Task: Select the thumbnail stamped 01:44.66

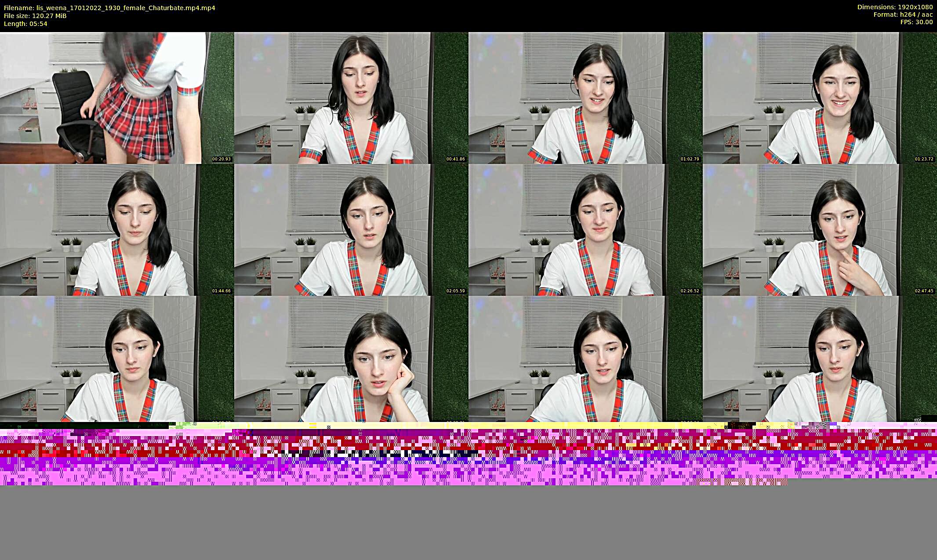Action: pos(116,229)
